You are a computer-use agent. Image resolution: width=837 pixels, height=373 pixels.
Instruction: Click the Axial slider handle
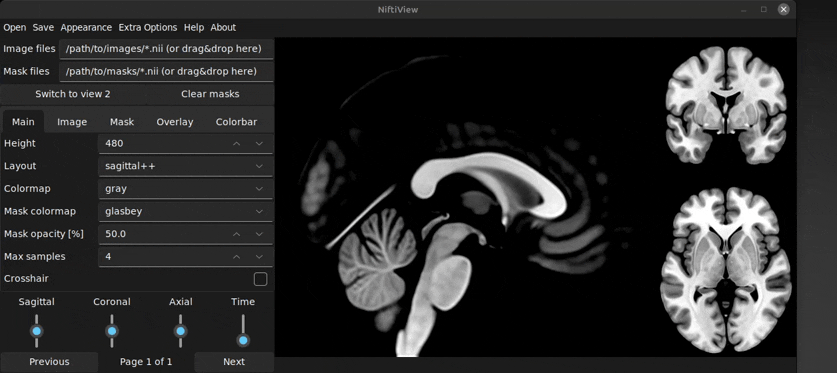(180, 331)
